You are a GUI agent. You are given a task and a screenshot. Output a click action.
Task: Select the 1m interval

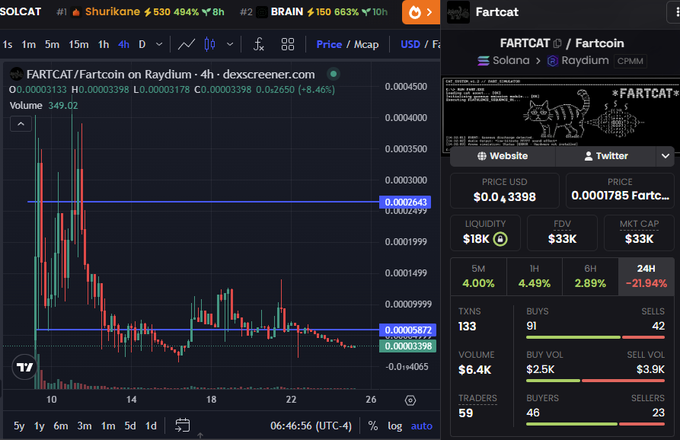click(x=29, y=44)
